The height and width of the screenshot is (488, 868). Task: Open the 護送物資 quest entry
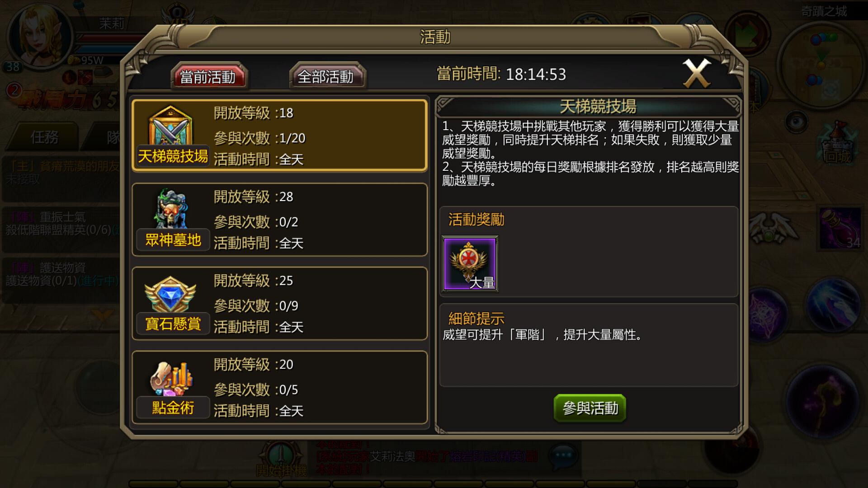[x=61, y=274]
